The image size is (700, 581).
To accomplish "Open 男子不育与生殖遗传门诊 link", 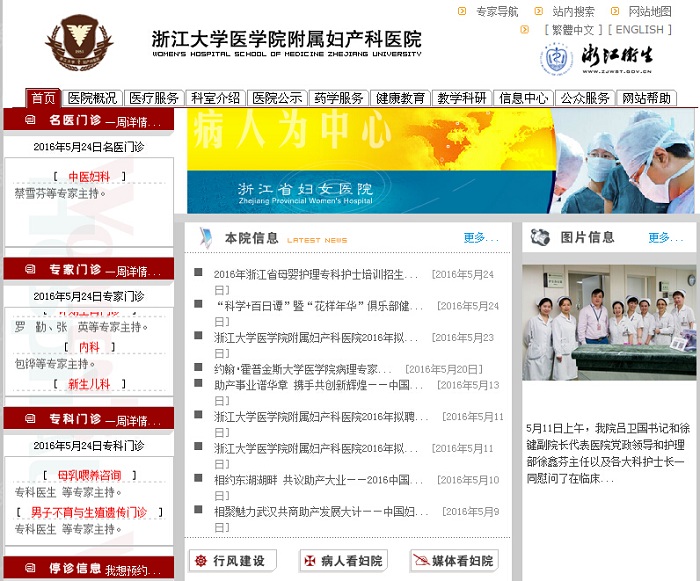I will click(89, 512).
